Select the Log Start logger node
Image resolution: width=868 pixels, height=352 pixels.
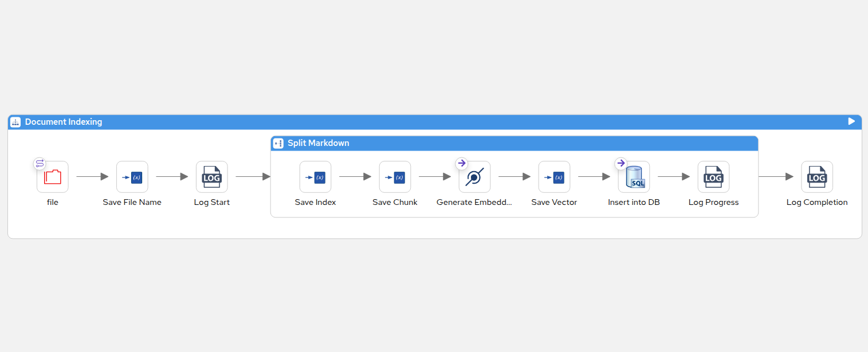click(x=212, y=177)
